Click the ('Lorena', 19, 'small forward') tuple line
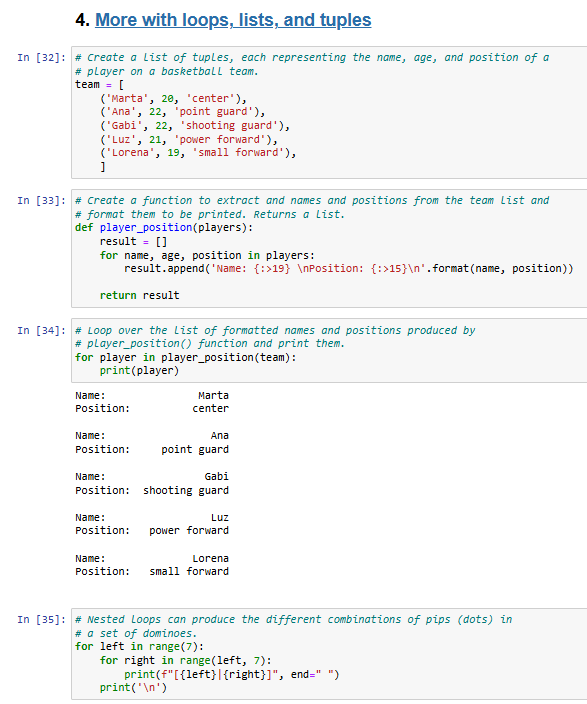 [198, 153]
